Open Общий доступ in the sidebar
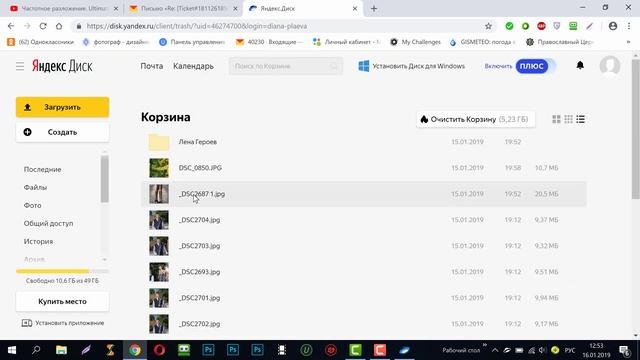This screenshot has width=640, height=360. click(x=48, y=223)
